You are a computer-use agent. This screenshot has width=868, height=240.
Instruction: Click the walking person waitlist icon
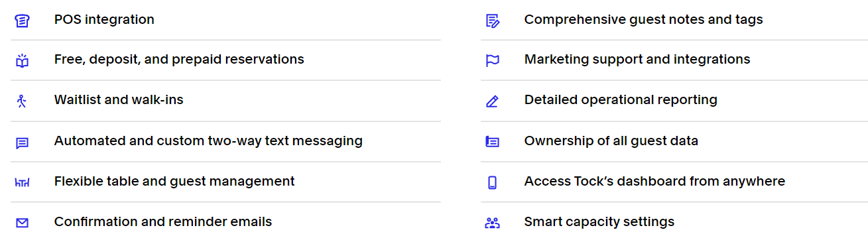(22, 101)
